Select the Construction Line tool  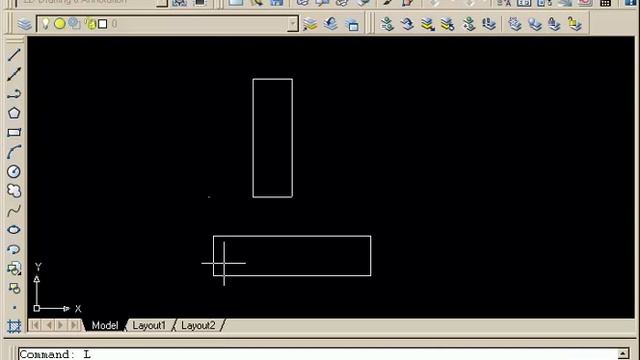[x=14, y=74]
